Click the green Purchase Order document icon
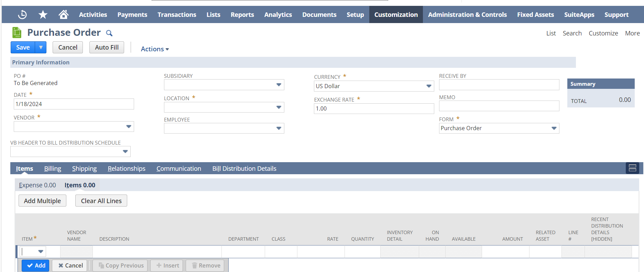 click(17, 32)
